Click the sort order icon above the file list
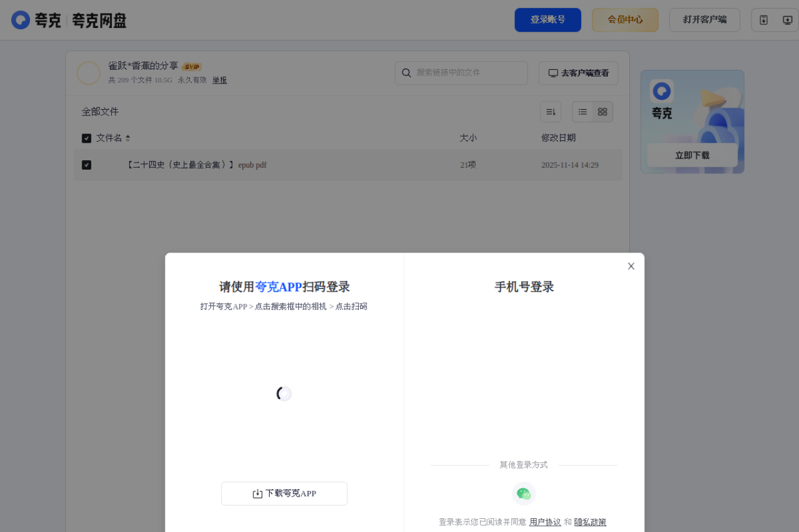 point(550,111)
